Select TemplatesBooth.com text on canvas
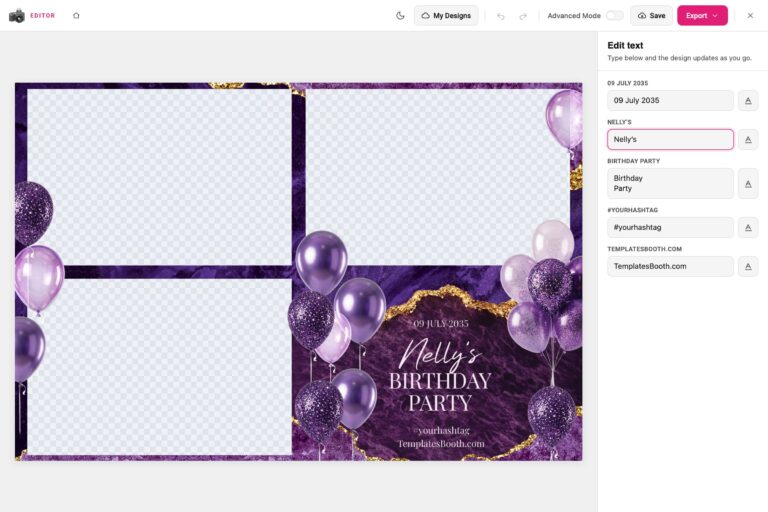The image size is (768, 512). point(441,444)
